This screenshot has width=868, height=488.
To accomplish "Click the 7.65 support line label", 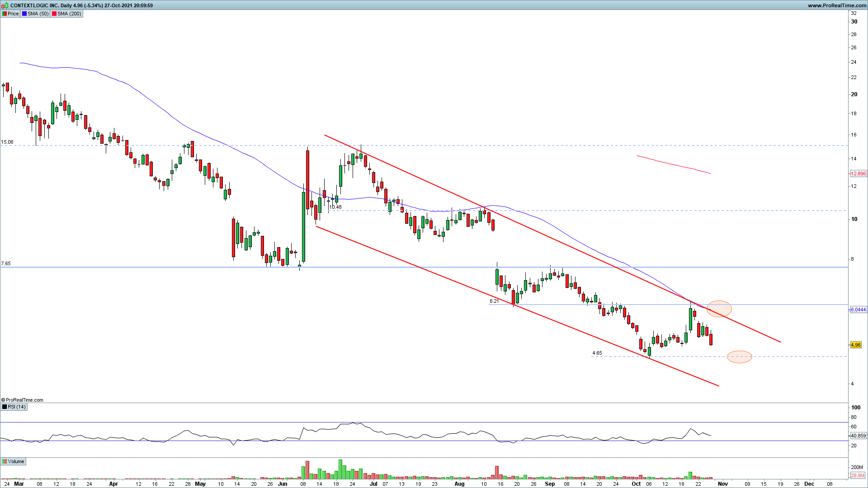I will (x=6, y=263).
